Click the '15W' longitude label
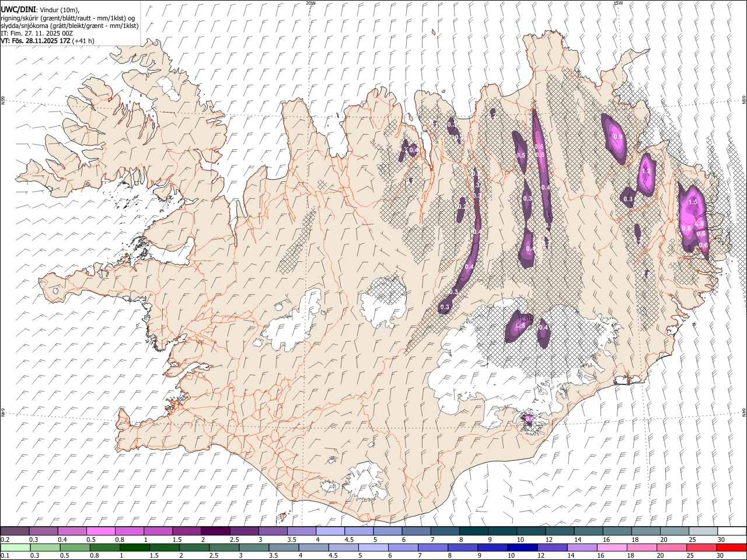Image resolution: width=747 pixels, height=560 pixels. (x=618, y=3)
